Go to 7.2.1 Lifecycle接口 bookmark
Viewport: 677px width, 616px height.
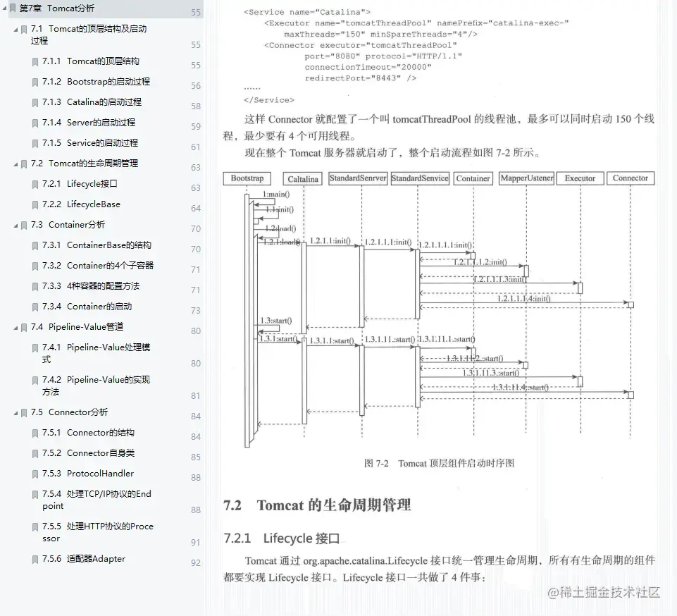(80, 184)
